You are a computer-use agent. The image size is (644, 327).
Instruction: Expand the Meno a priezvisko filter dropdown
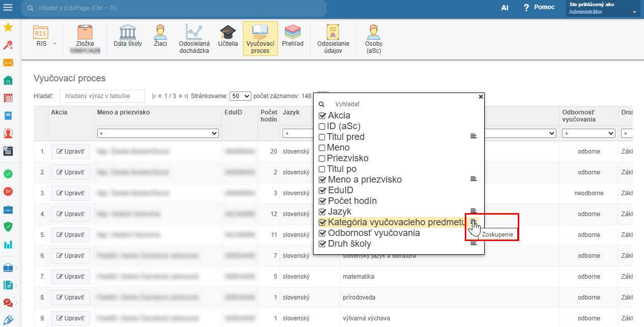(x=158, y=133)
